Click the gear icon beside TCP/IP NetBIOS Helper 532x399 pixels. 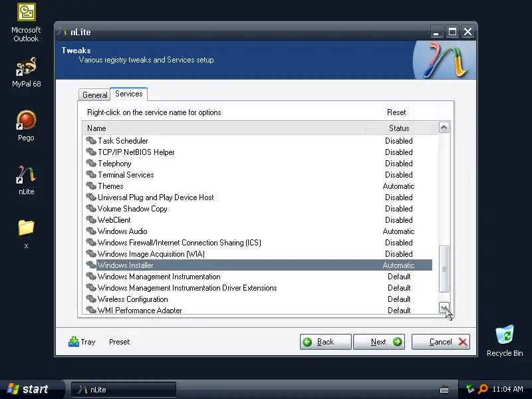[x=91, y=152]
